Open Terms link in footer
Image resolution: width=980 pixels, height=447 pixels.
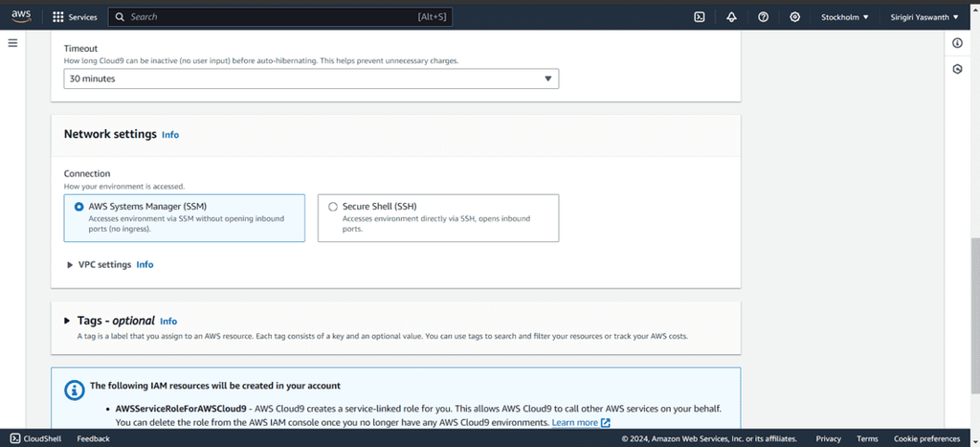[867, 438]
